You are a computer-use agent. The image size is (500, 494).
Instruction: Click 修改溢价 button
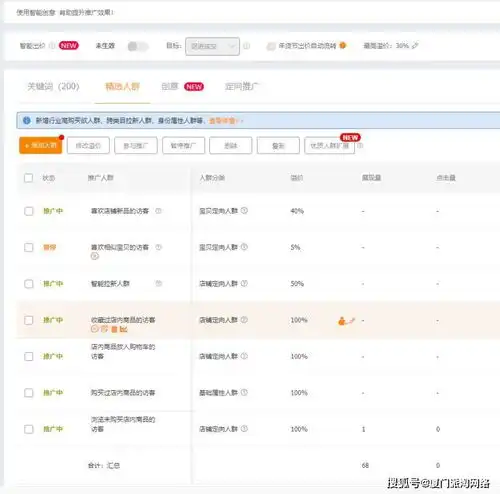(x=88, y=145)
